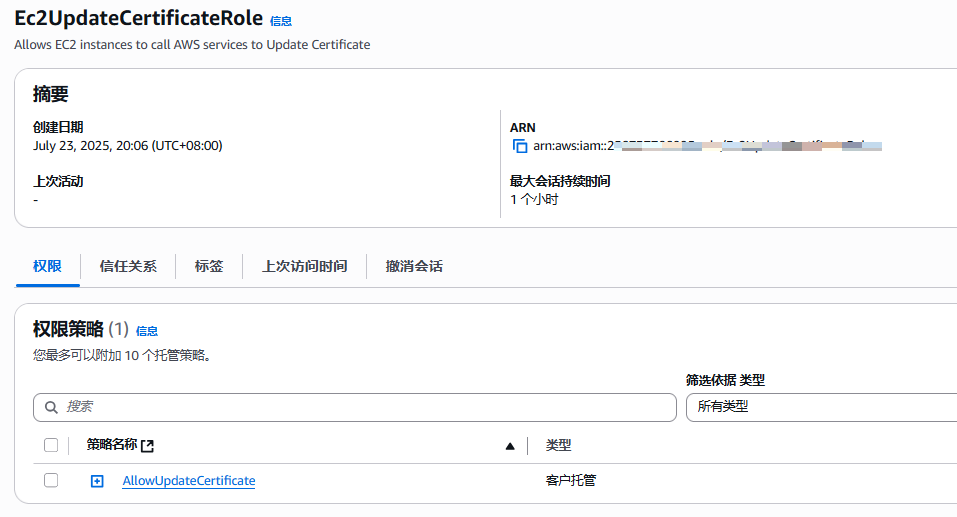Click the 摘要 section heading

tap(51, 94)
